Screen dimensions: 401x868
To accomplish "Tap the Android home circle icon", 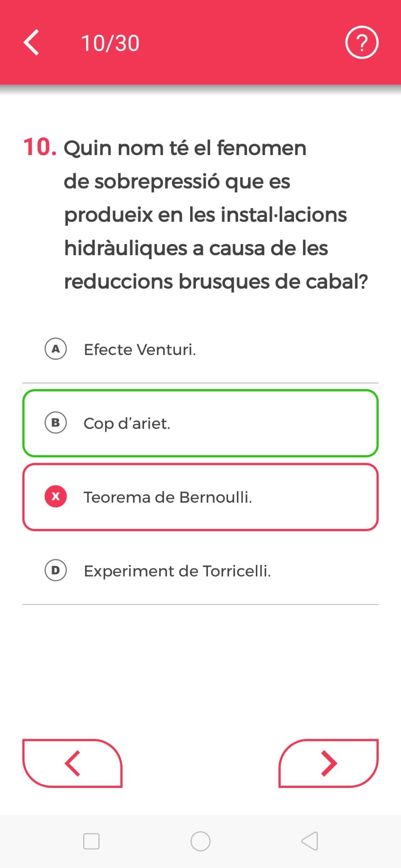I will (200, 841).
